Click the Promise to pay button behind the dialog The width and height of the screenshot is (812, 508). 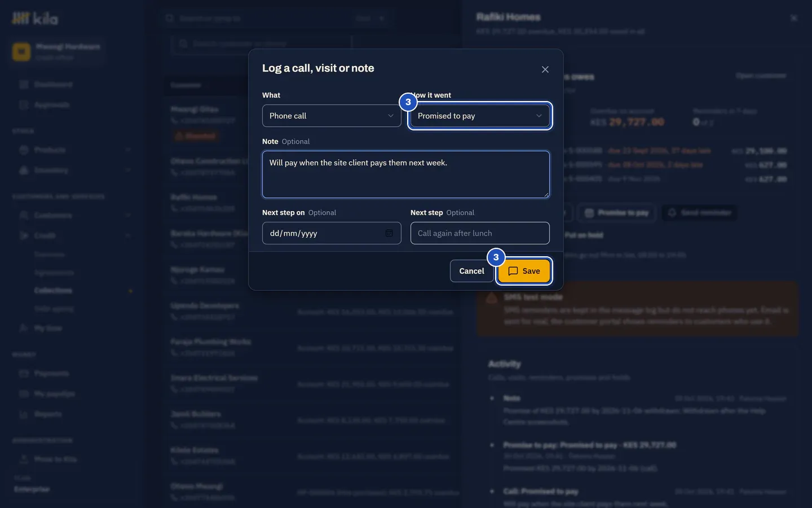(x=616, y=213)
